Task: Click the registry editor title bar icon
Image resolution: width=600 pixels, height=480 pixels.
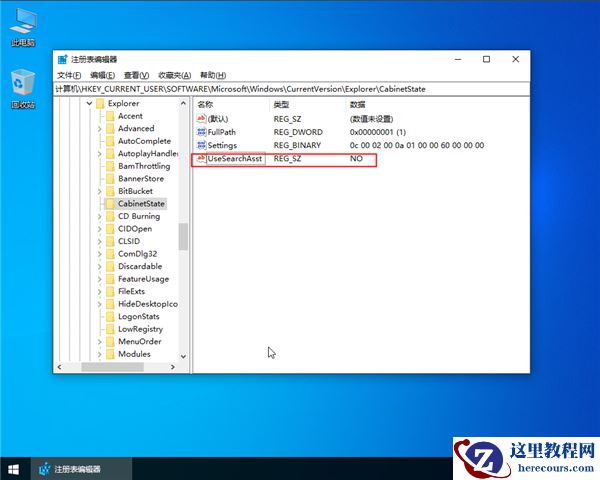Action: tap(62, 60)
